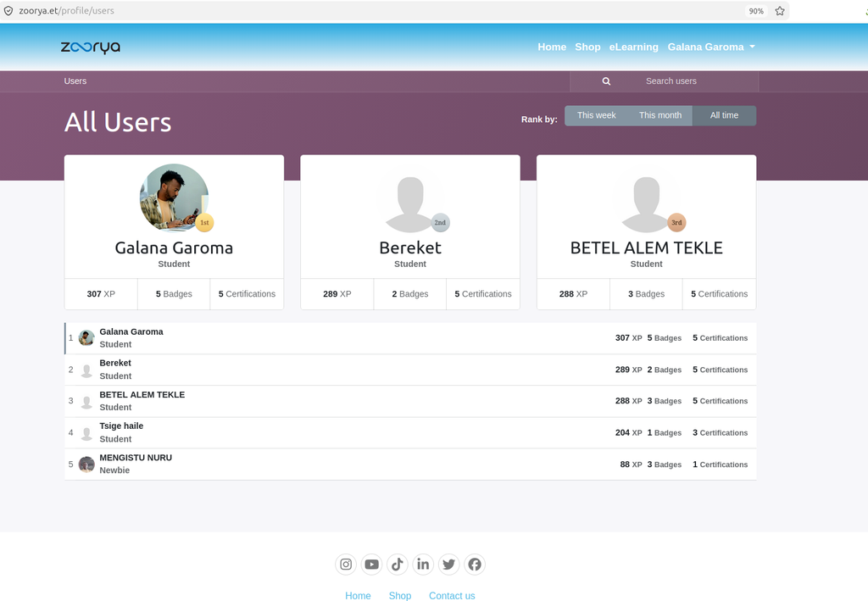The width and height of the screenshot is (868, 601).
Task: Open BETEL ALEM TEKLE name on card
Action: [x=646, y=248]
